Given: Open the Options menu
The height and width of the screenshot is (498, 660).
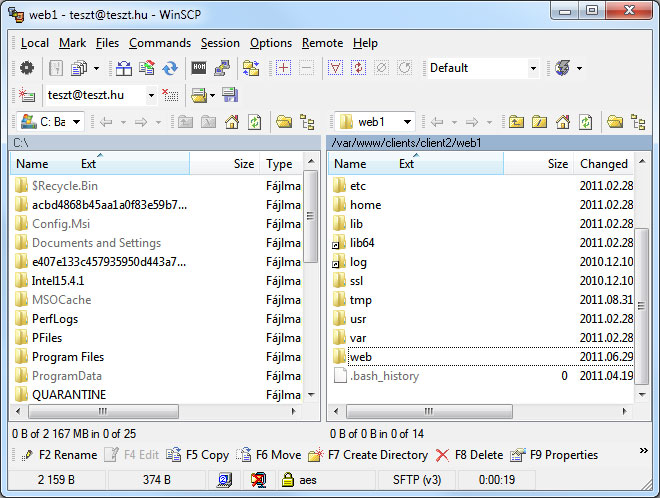Looking at the screenshot, I should [271, 43].
